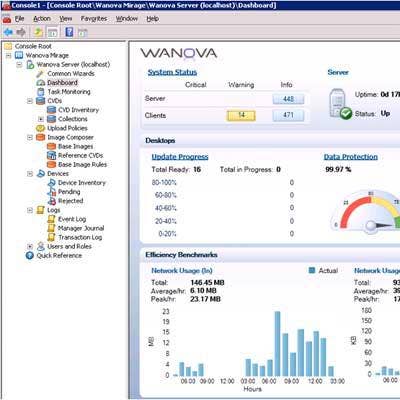This screenshot has width=400, height=400.
Task: Click the Back arrow toolbar icon
Action: coord(8,32)
